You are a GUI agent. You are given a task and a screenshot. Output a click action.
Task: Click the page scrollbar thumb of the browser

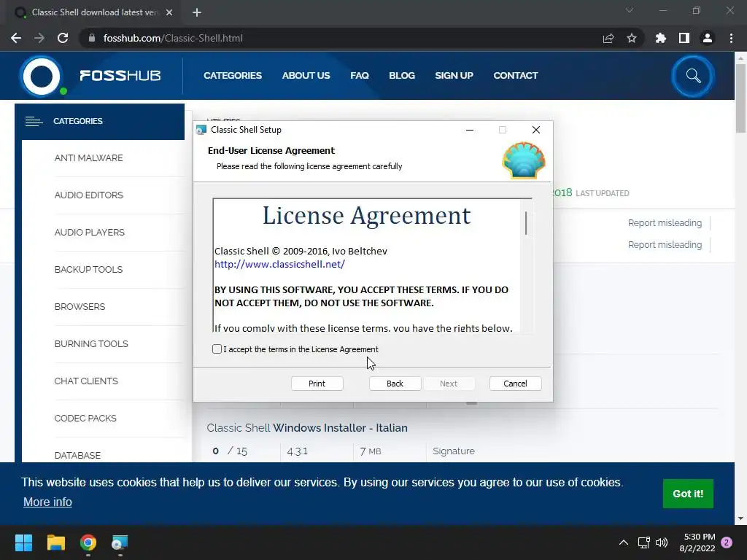click(740, 98)
